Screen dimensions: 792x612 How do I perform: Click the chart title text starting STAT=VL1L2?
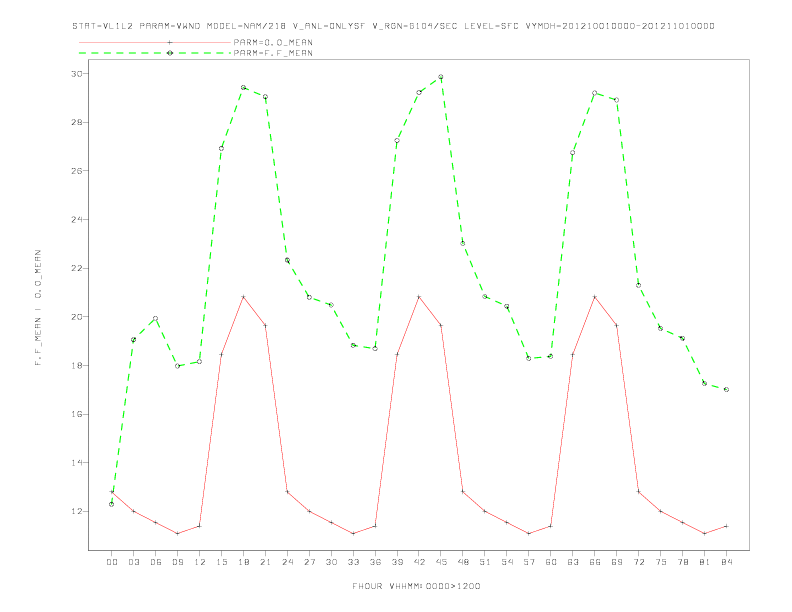coord(393,26)
